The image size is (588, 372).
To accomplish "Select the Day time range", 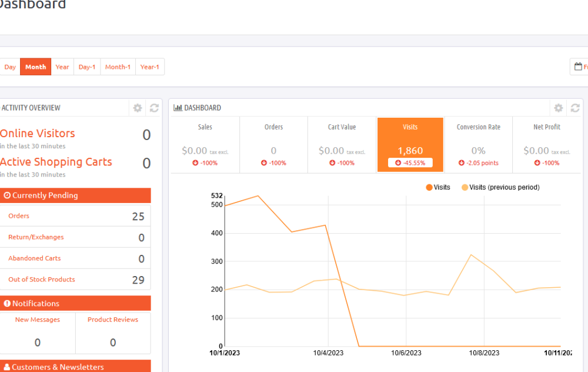I will pyautogui.click(x=10, y=67).
